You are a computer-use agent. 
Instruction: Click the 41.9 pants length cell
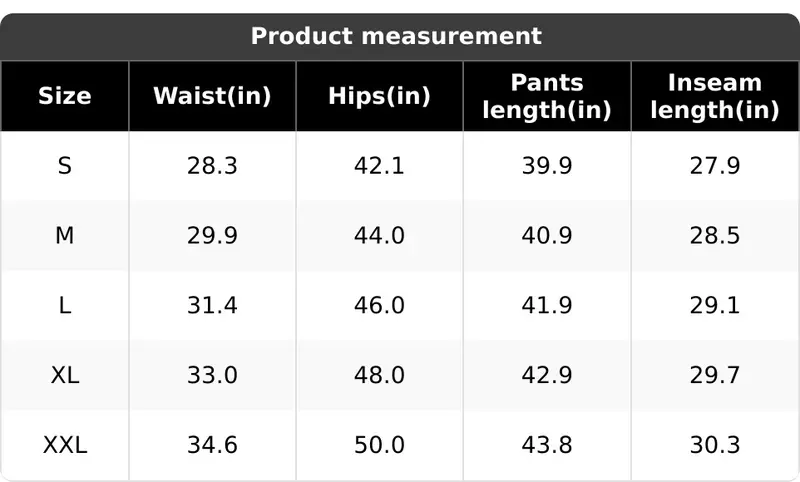[x=547, y=306]
